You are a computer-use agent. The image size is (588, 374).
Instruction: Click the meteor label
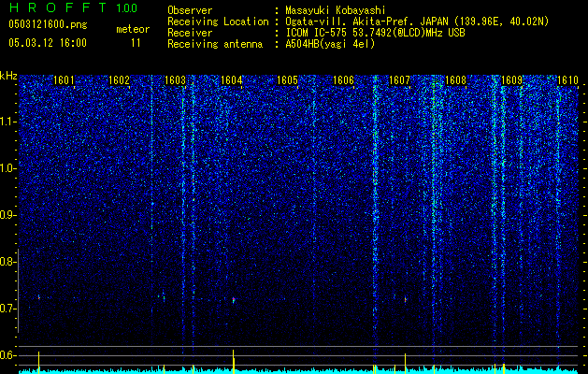133,29
